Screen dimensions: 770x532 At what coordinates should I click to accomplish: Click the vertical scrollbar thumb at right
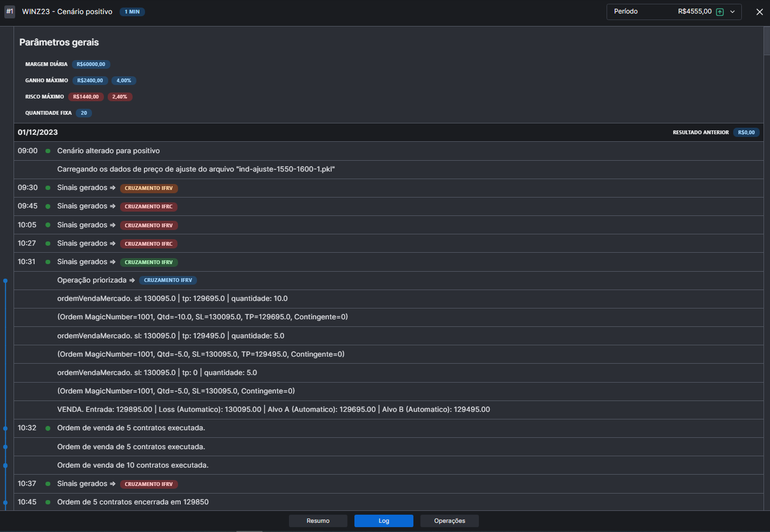click(766, 41)
